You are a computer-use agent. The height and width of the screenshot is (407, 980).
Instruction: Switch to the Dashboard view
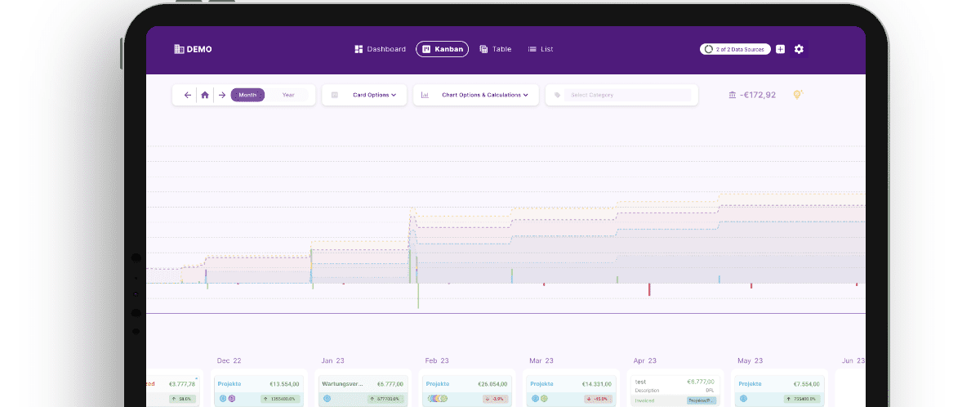tap(380, 49)
